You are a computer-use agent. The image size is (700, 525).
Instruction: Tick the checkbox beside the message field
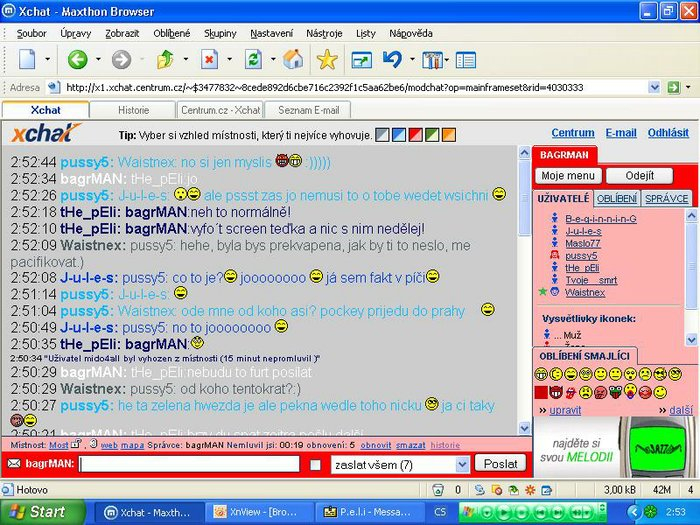click(315, 465)
